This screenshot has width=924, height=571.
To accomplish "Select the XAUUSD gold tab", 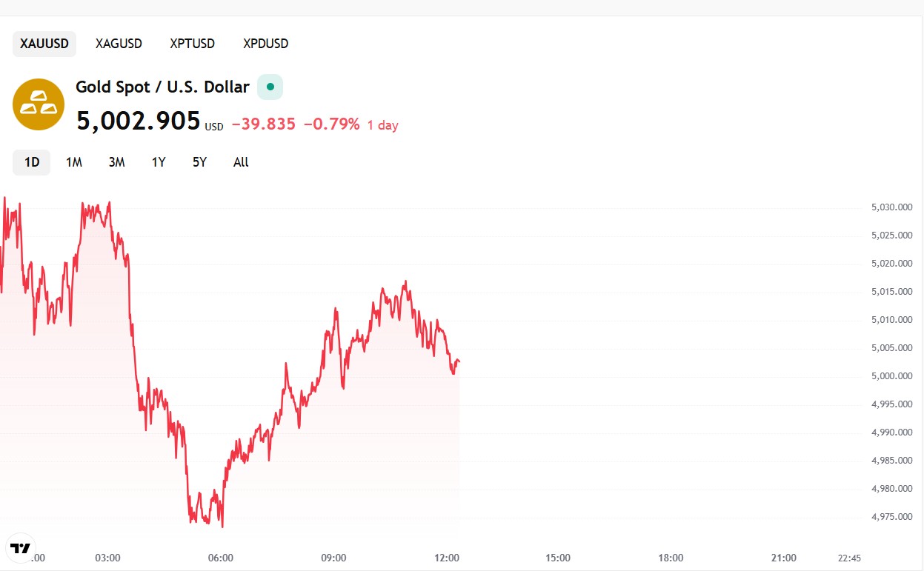I will 44,44.
